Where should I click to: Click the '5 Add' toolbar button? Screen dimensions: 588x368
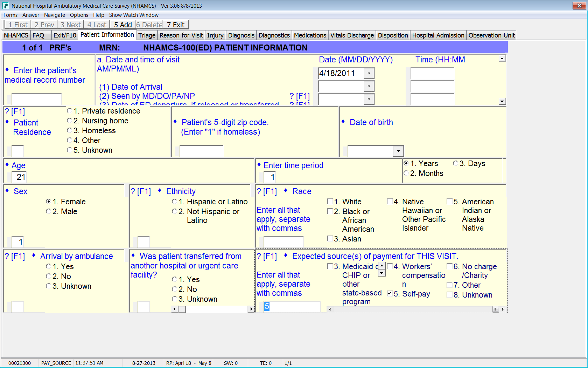pos(123,25)
